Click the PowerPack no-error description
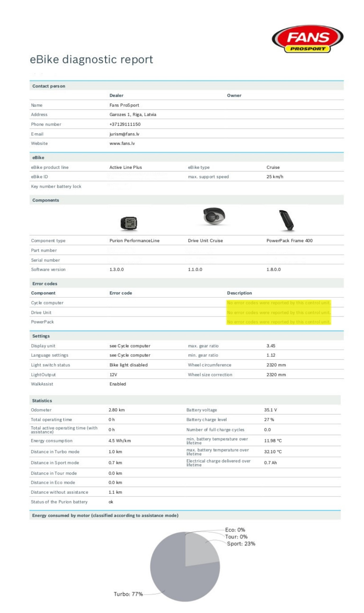Screen dimensions: 364x613 (279, 322)
